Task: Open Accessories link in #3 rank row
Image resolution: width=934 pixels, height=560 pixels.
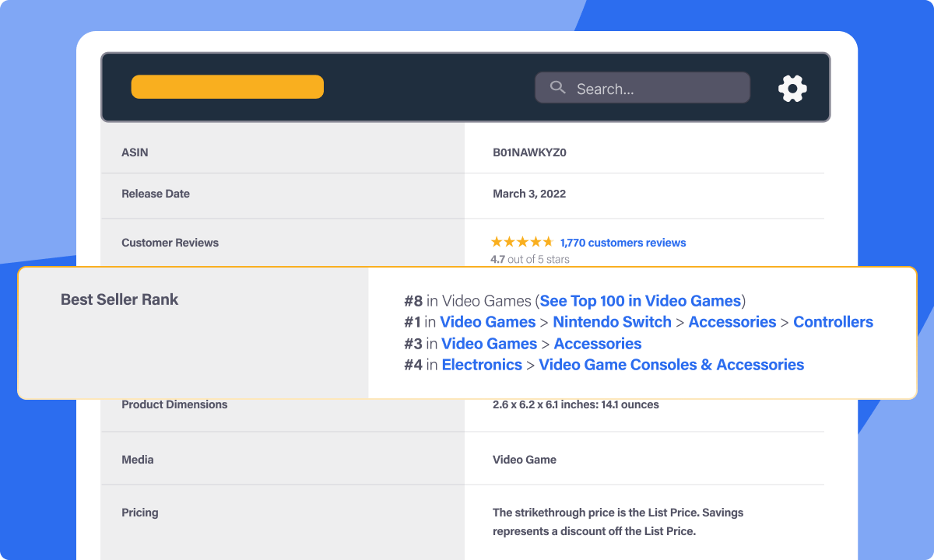Action: pos(597,344)
